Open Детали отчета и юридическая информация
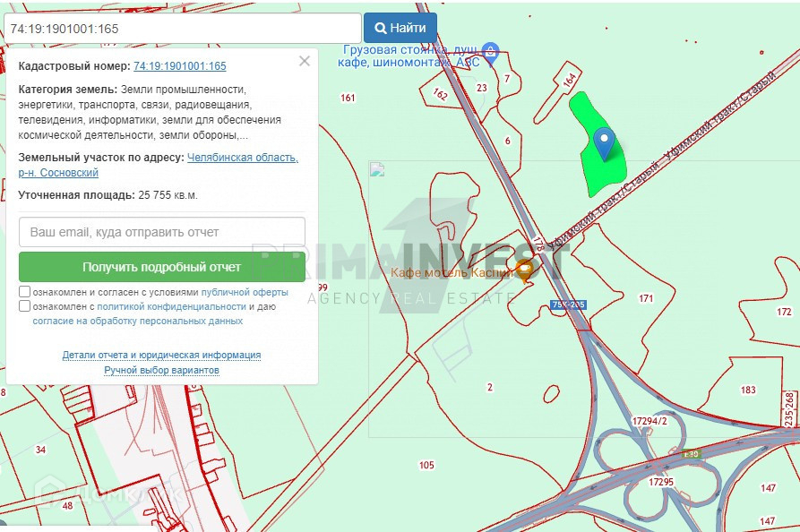 click(161, 355)
